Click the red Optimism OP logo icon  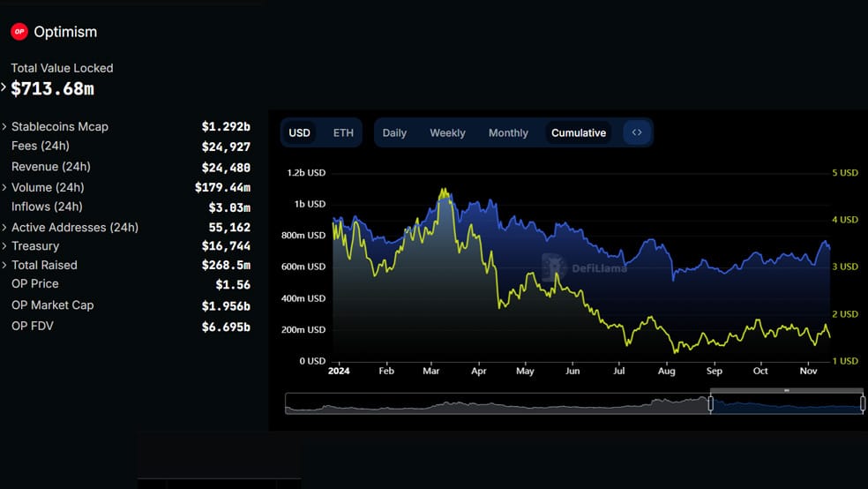19,32
